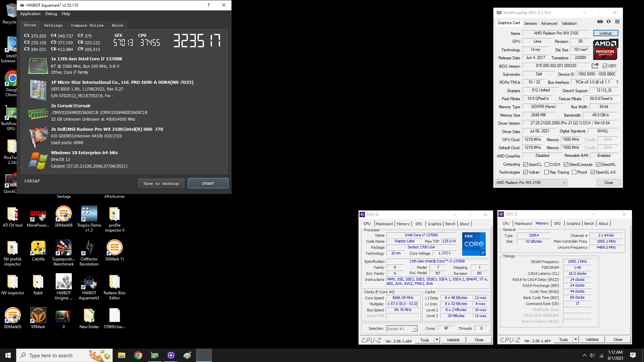Open the notifications action center
The image size is (644, 362).
pos(633,355)
